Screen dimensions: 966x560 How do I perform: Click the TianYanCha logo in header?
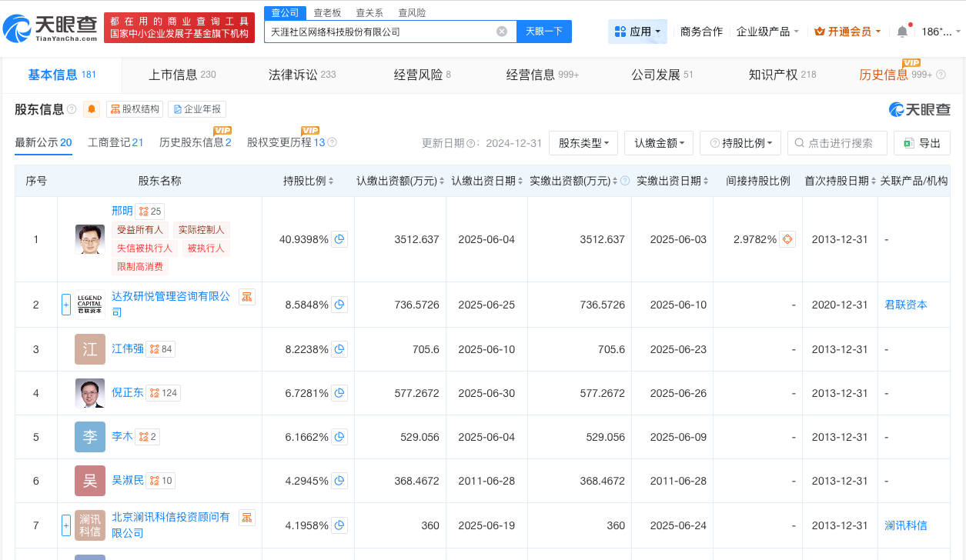tap(52, 28)
